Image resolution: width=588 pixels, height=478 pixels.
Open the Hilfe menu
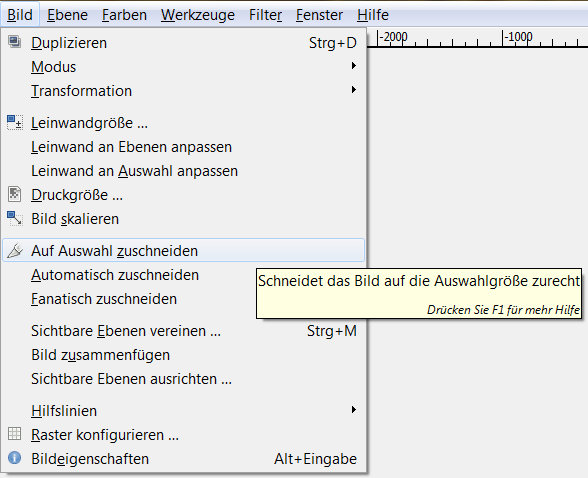pyautogui.click(x=373, y=15)
